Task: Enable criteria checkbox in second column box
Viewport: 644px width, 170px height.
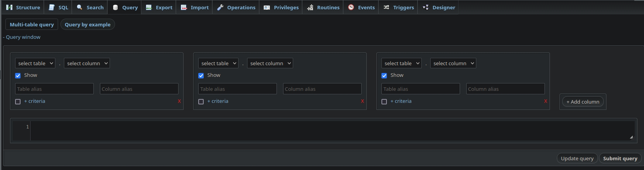Action: [x=201, y=102]
